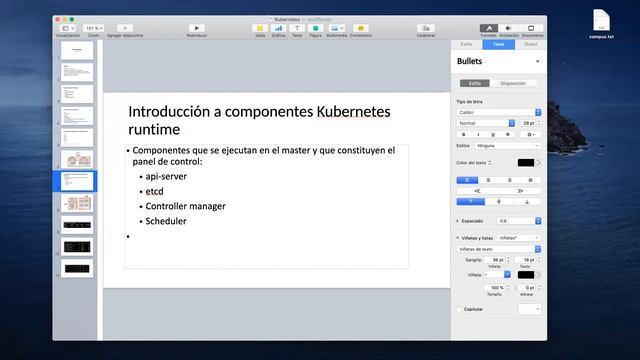This screenshot has height=360, width=640.
Task: Increase the indent level button
Action: (520, 191)
